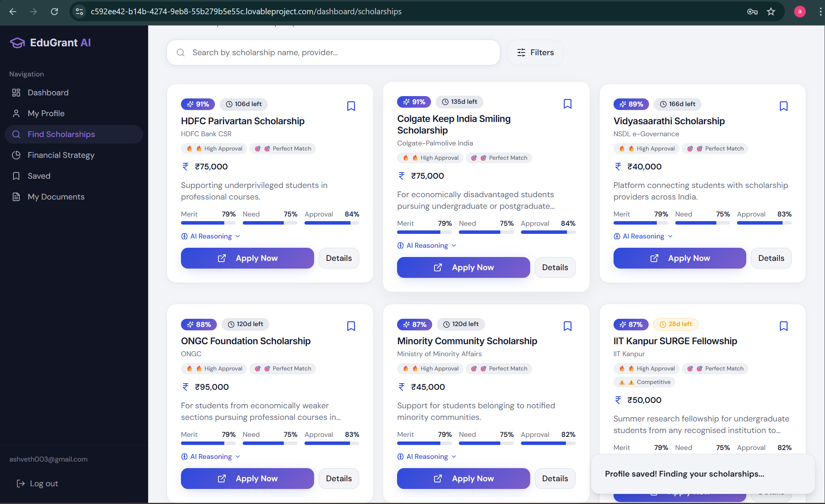The image size is (825, 504).
Task: Click the bookmark icon on ONGC Foundation card
Action: tap(351, 326)
